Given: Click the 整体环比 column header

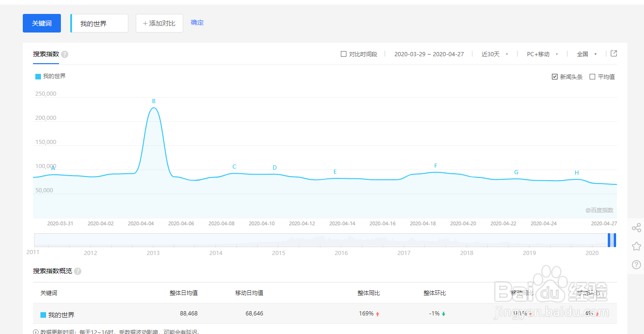Looking at the screenshot, I should pyautogui.click(x=435, y=293).
